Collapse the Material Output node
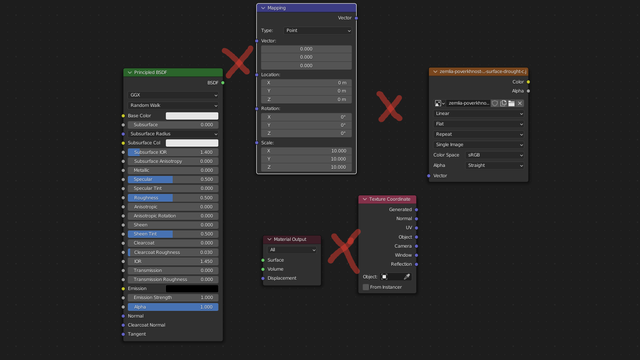The image size is (640, 360). click(x=269, y=239)
